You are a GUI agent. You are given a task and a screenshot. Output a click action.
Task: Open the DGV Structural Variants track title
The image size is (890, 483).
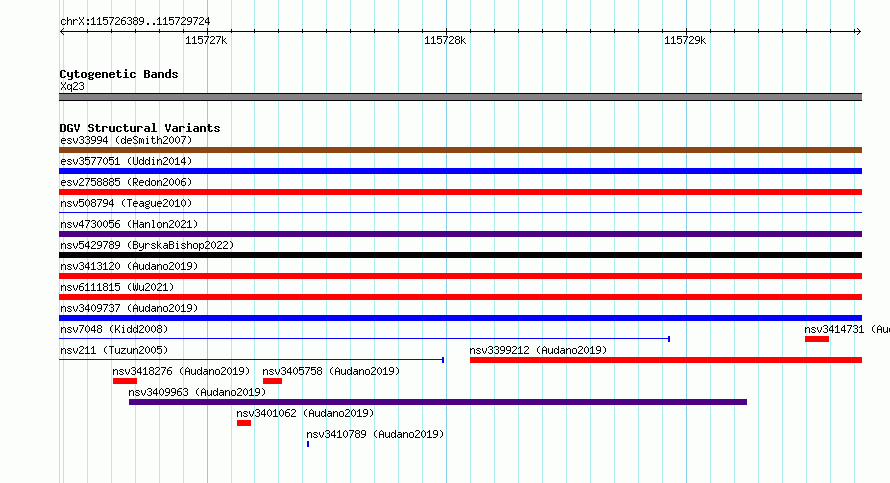click(140, 128)
